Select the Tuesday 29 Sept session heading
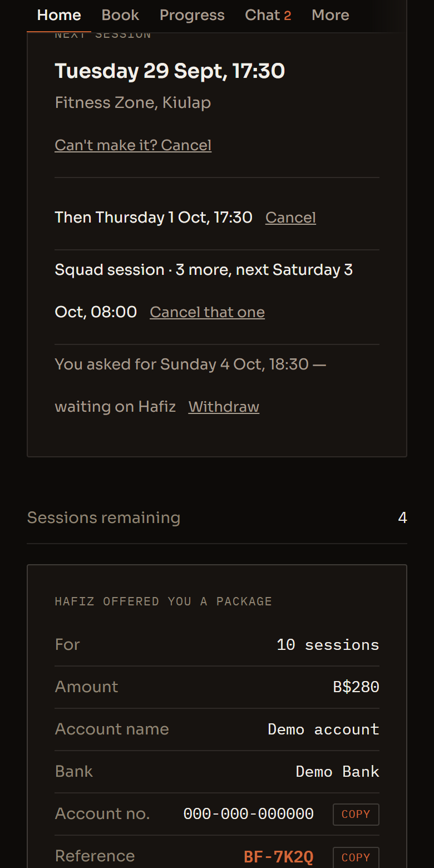 170,71
